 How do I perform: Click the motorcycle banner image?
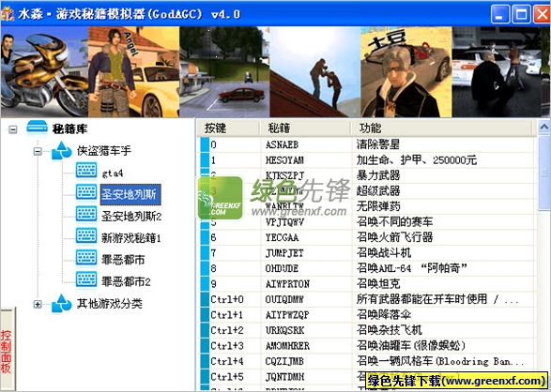[44, 72]
